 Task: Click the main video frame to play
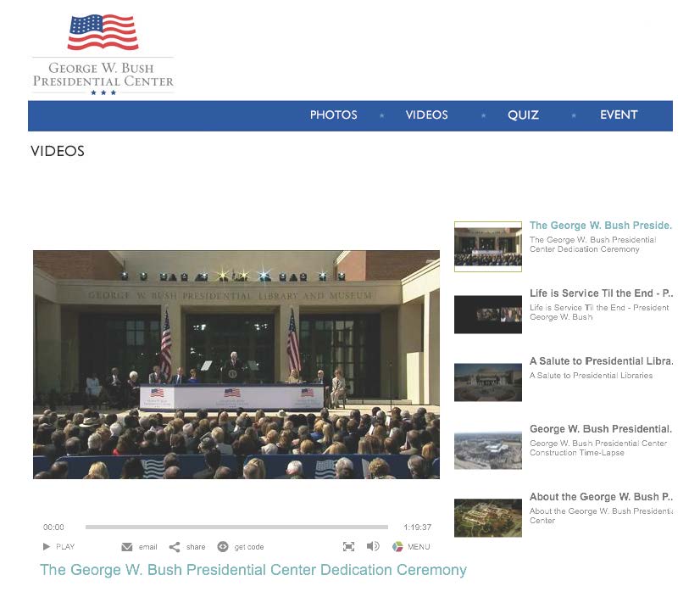pos(236,364)
